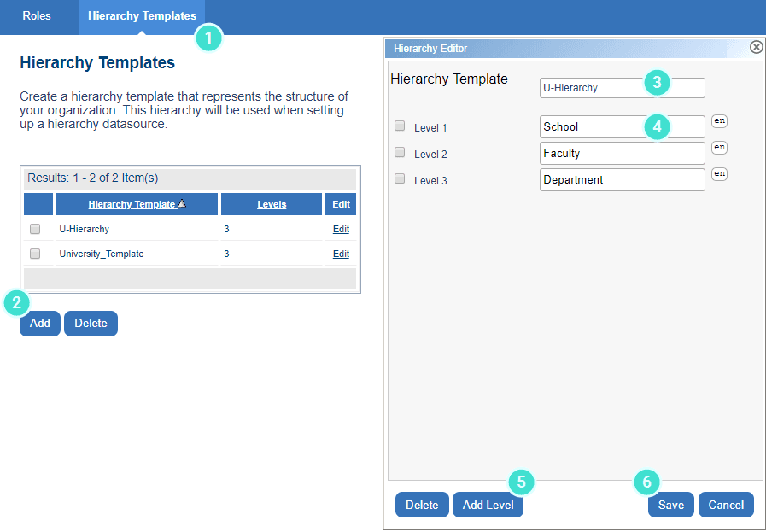The width and height of the screenshot is (766, 532).
Task: Check the Level 1 checkbox in the editor
Action: coord(399,125)
